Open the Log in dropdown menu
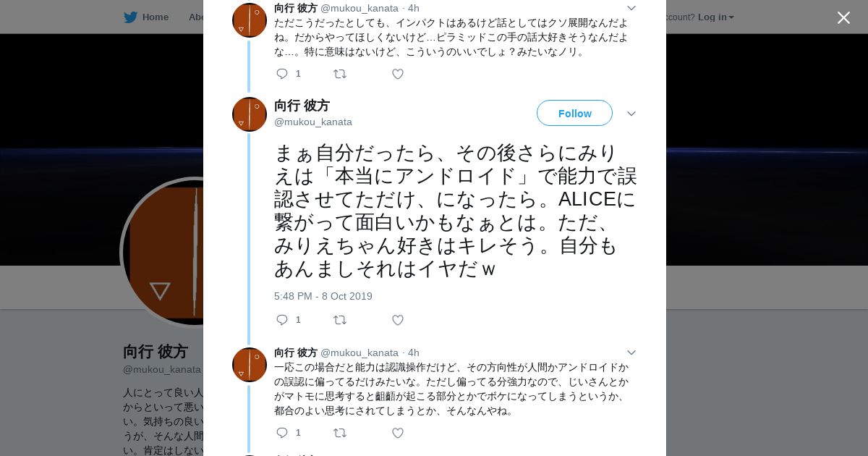The width and height of the screenshot is (868, 456). click(715, 17)
